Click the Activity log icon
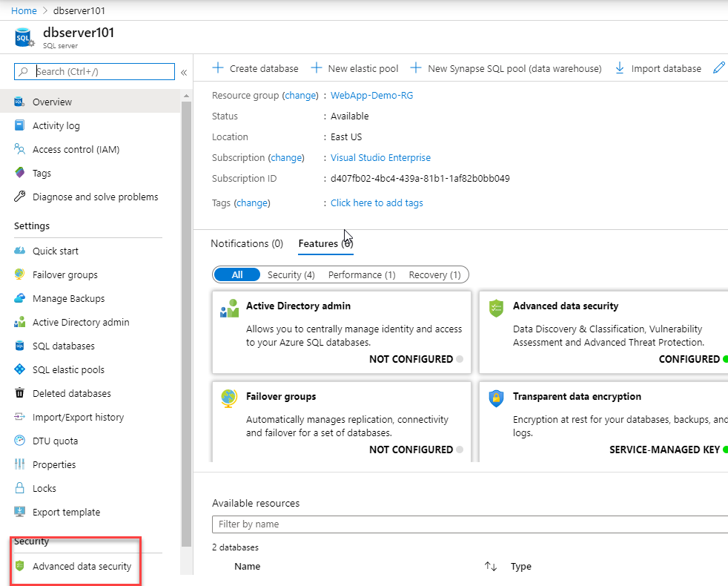The width and height of the screenshot is (728, 586). 19,125
